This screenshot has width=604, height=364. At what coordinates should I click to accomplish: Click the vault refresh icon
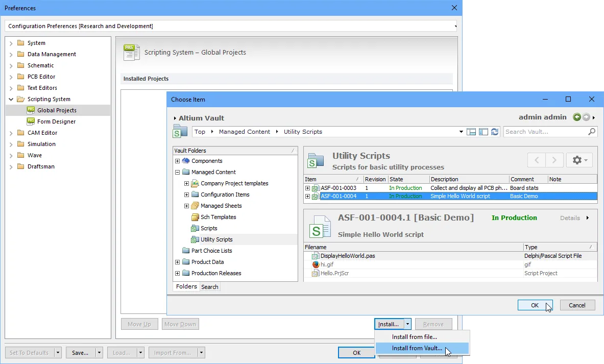coord(495,132)
